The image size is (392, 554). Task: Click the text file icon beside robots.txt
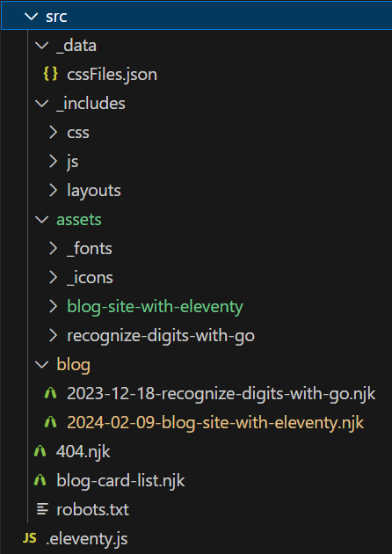click(x=42, y=509)
